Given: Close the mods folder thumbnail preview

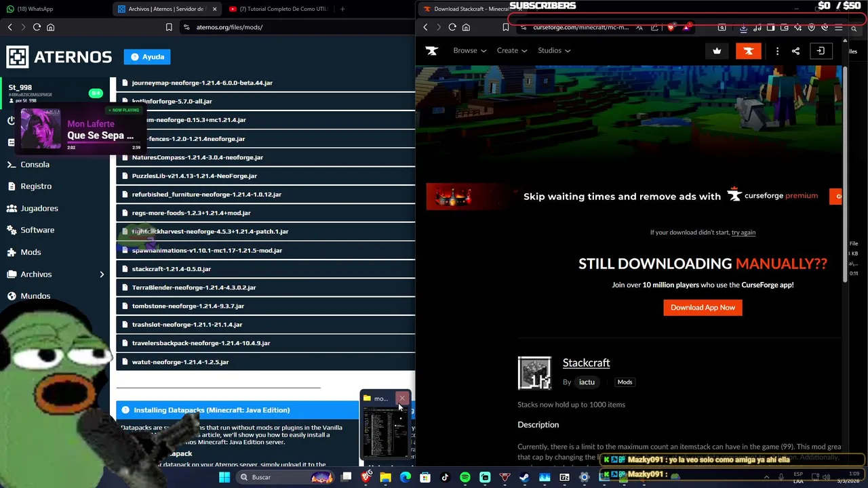Looking at the screenshot, I should pyautogui.click(x=402, y=399).
